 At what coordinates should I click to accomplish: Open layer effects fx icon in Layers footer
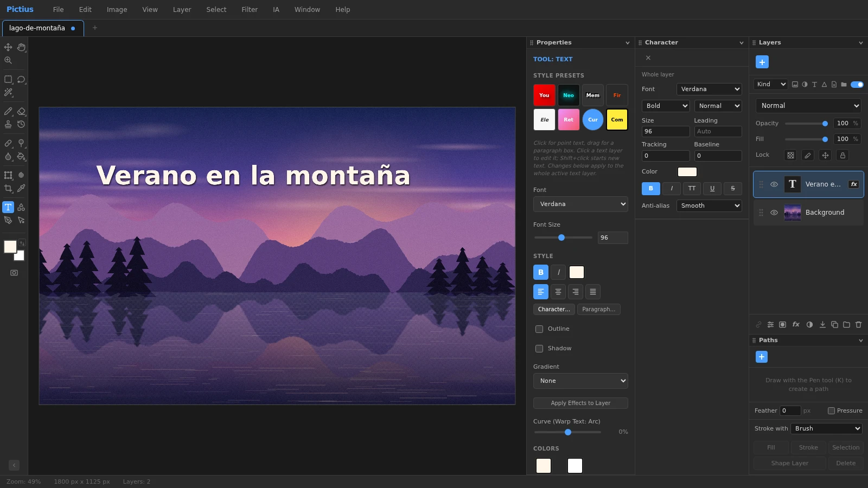pos(796,325)
